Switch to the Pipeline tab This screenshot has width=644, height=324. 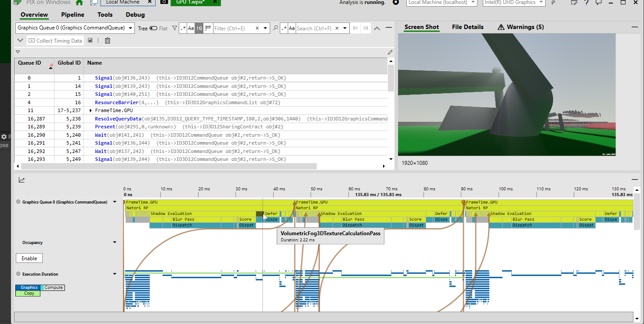[x=72, y=15]
